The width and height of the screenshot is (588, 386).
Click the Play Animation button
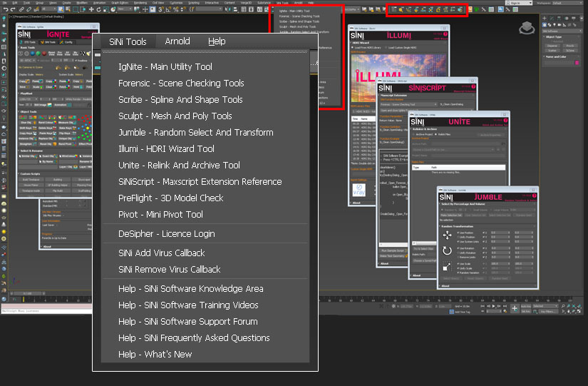pos(493,306)
